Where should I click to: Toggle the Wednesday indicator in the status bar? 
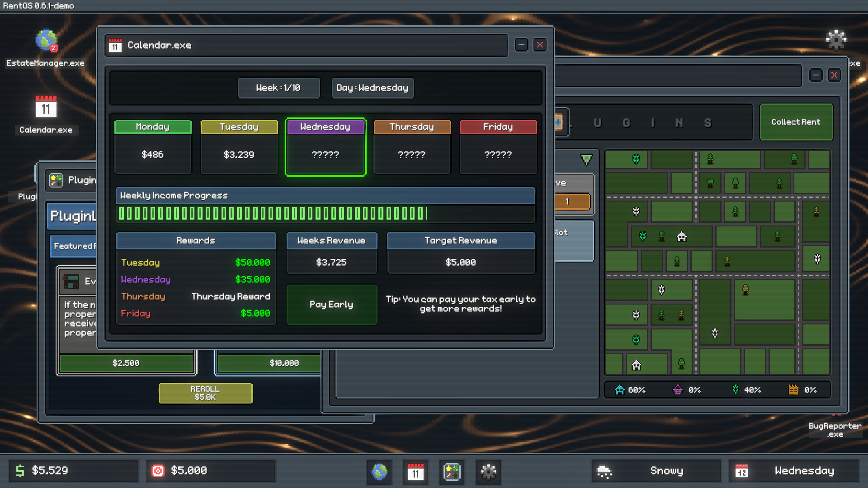pos(794,471)
